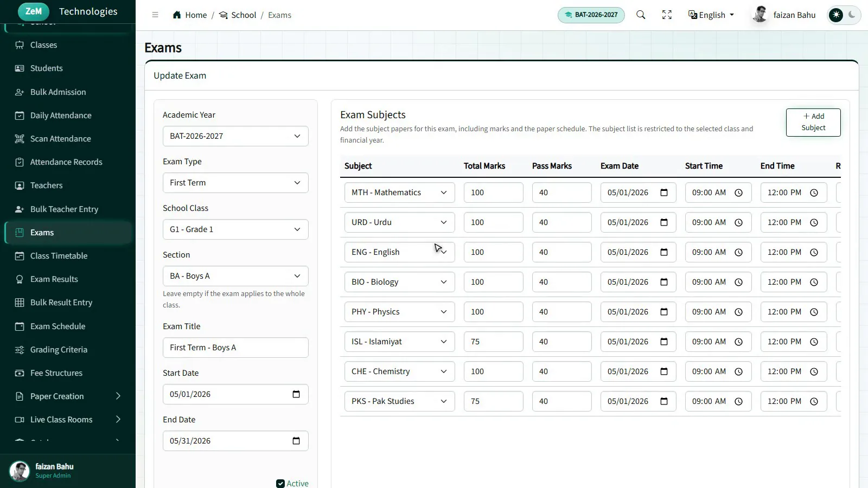Open the URD - Urdu subject dropdown
868x488 pixels.
pyautogui.click(x=399, y=222)
